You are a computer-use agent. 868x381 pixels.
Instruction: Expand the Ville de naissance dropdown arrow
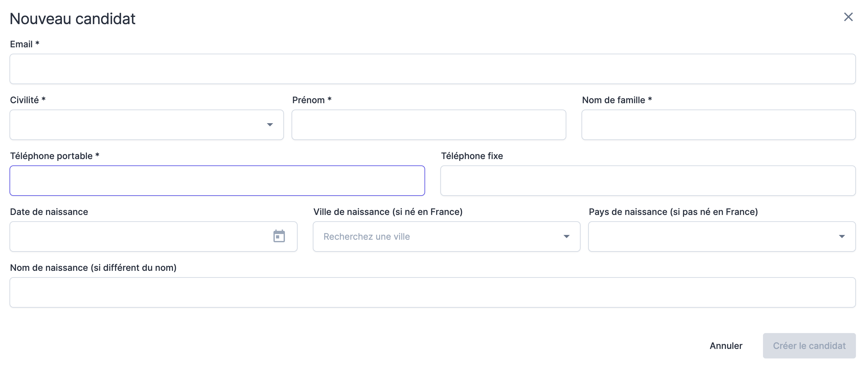566,236
